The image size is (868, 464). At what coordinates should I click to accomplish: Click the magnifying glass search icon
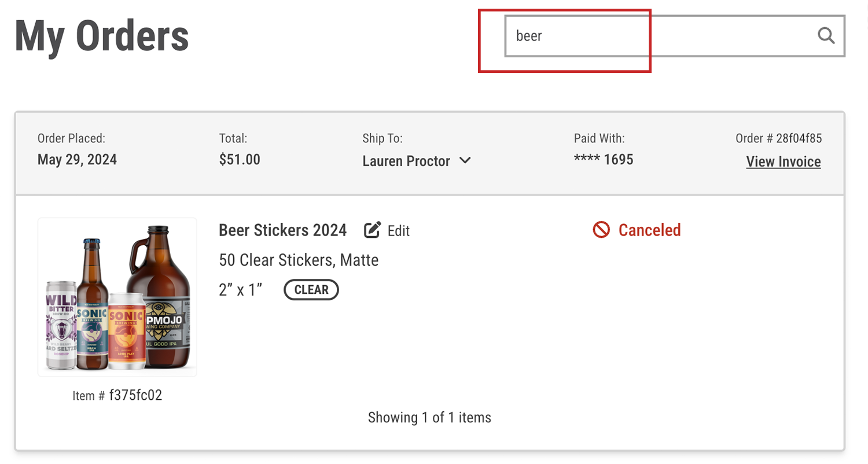(x=826, y=36)
